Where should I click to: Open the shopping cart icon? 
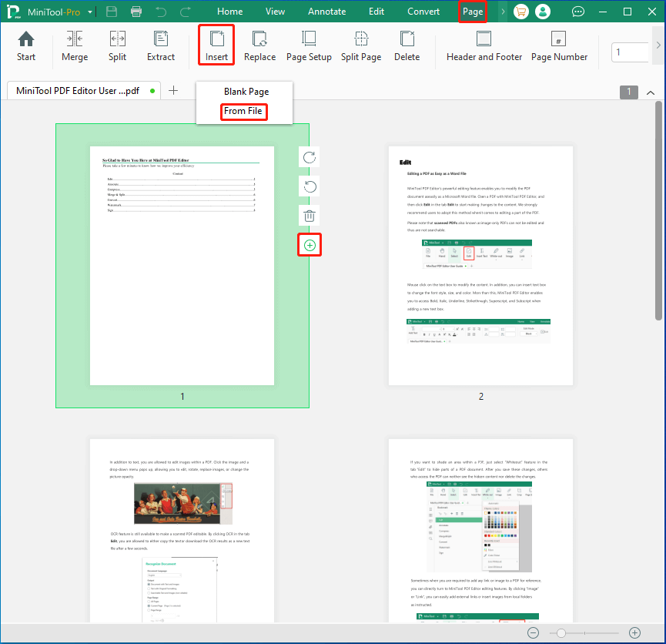[520, 12]
